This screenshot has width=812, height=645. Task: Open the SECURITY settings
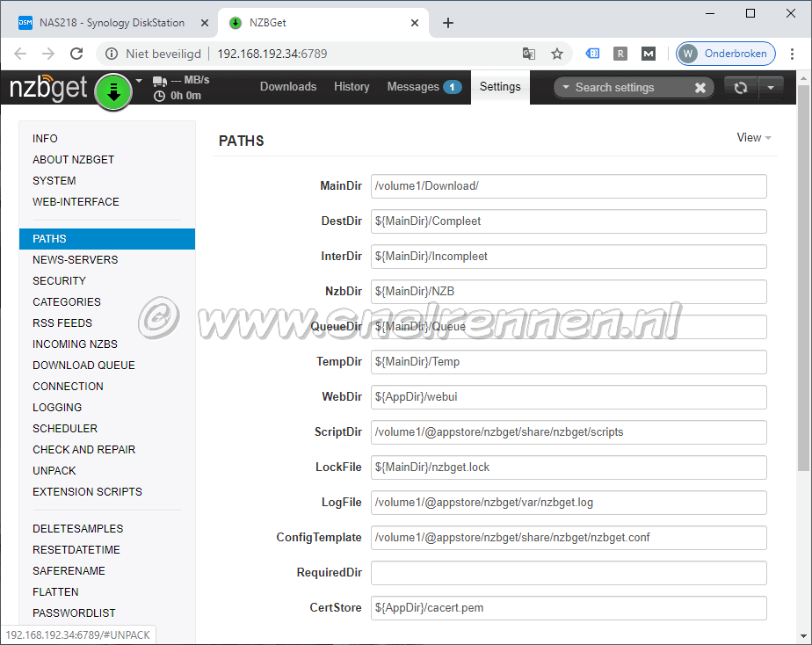tap(59, 281)
